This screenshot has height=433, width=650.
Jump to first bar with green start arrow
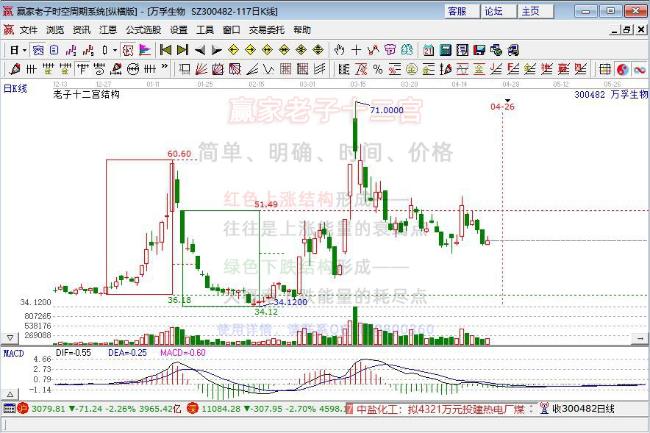point(165,50)
